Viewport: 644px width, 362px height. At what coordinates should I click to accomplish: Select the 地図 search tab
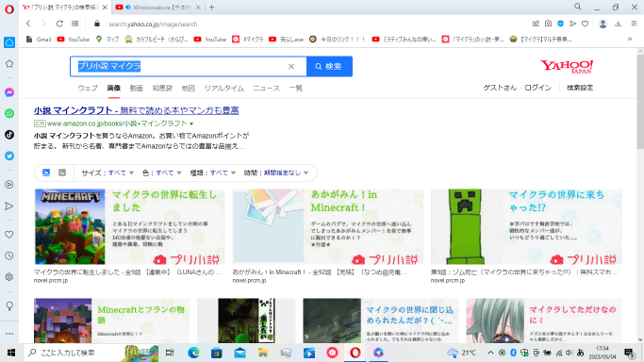click(188, 89)
